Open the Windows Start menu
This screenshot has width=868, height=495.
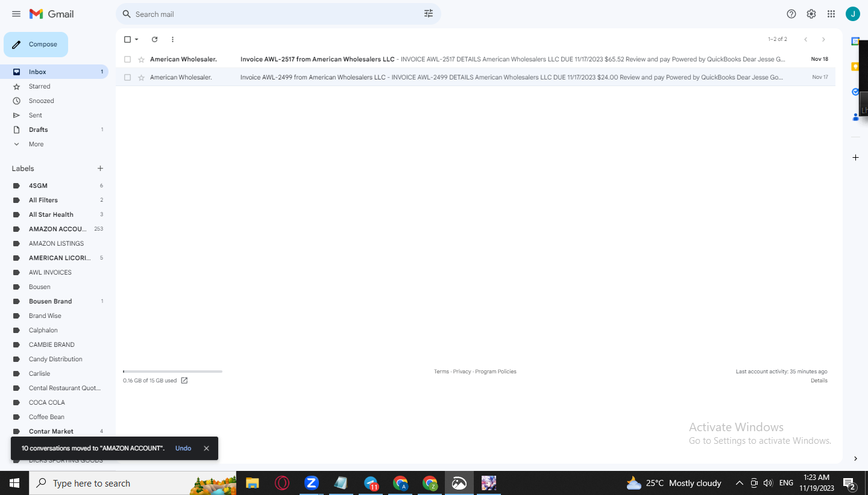click(14, 483)
